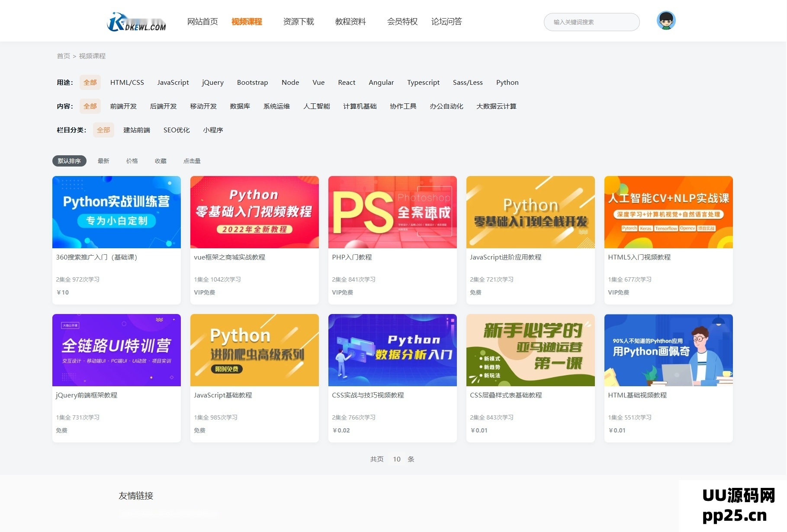787x532 pixels.
Task: Open the user avatar profile icon
Action: coord(665,21)
